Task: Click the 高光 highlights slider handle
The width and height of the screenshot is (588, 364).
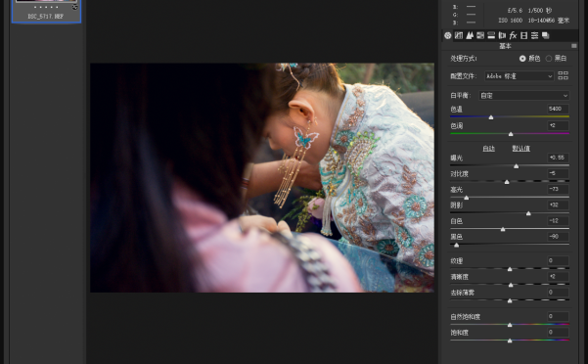Action: (x=466, y=198)
